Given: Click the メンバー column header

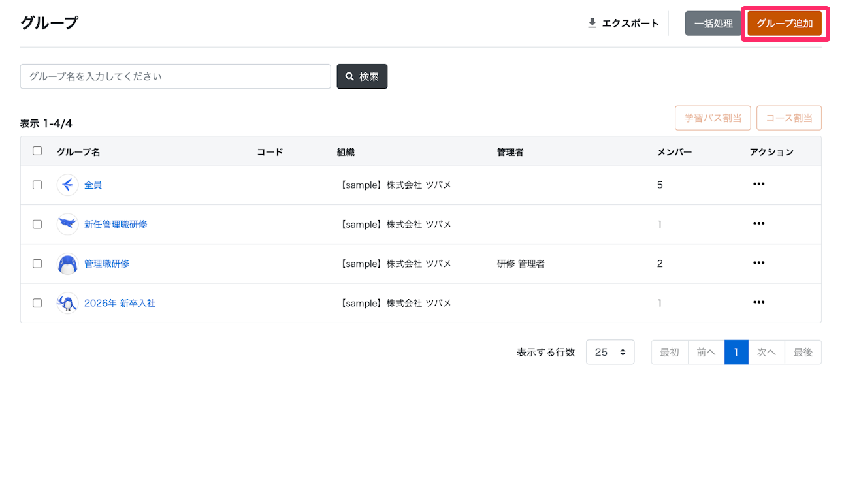Looking at the screenshot, I should point(674,152).
